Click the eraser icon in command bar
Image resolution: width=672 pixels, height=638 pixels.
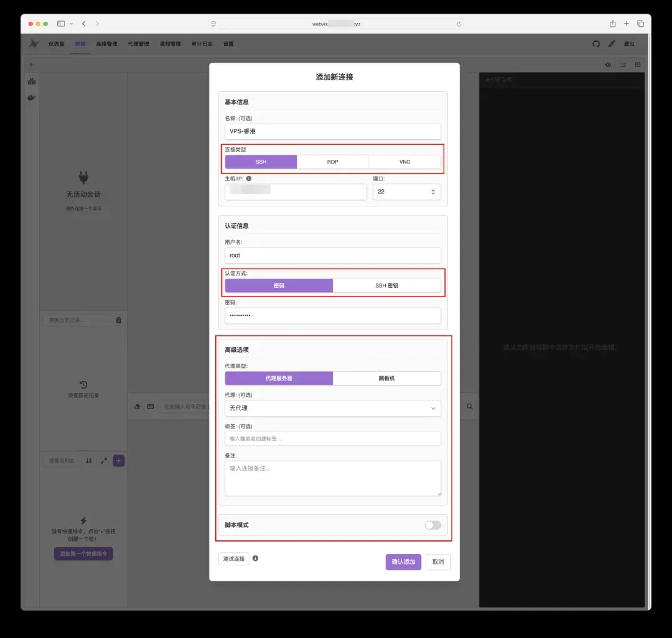138,407
